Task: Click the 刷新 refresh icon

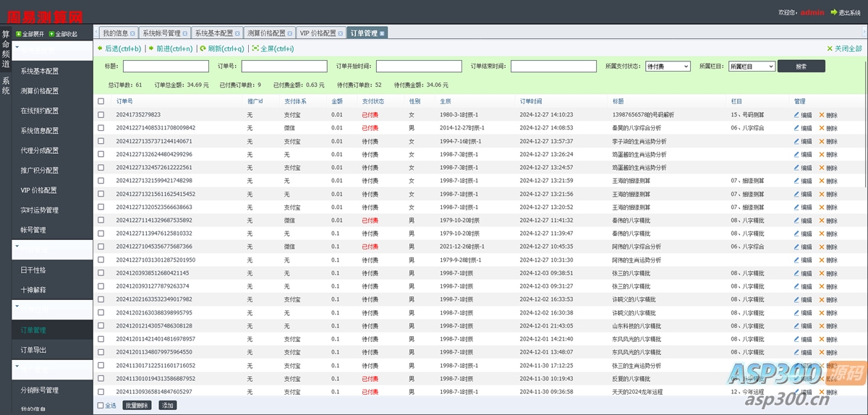Action: (x=203, y=48)
